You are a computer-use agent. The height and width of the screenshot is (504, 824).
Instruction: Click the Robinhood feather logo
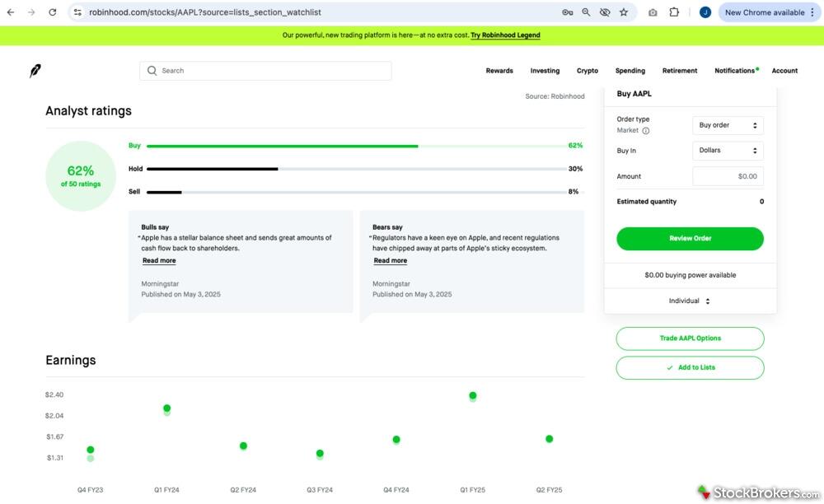pyautogui.click(x=35, y=71)
